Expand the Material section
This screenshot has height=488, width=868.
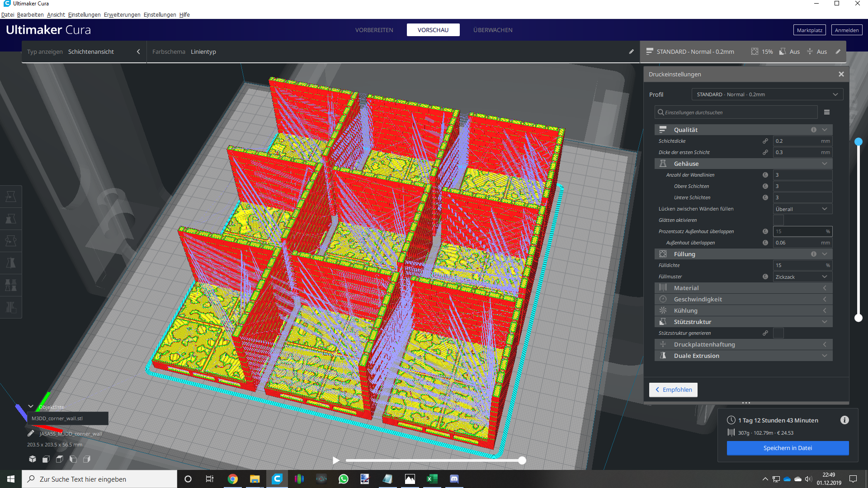[x=743, y=288]
